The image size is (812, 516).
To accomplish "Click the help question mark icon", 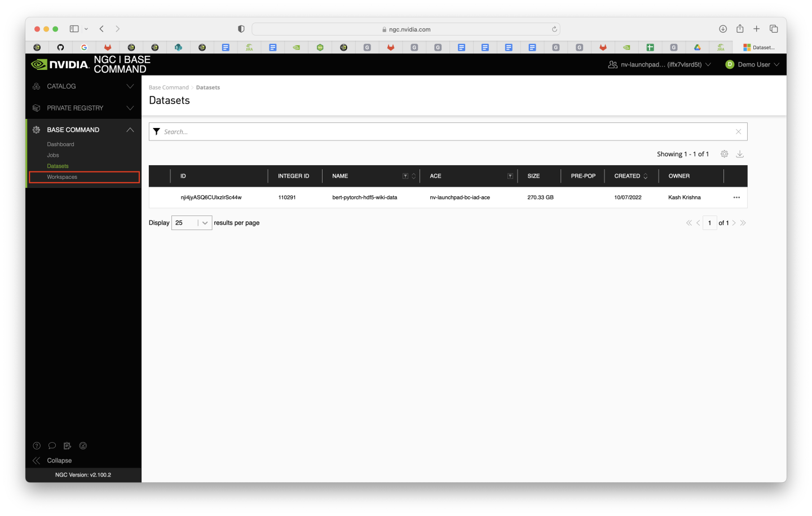I will coord(37,446).
